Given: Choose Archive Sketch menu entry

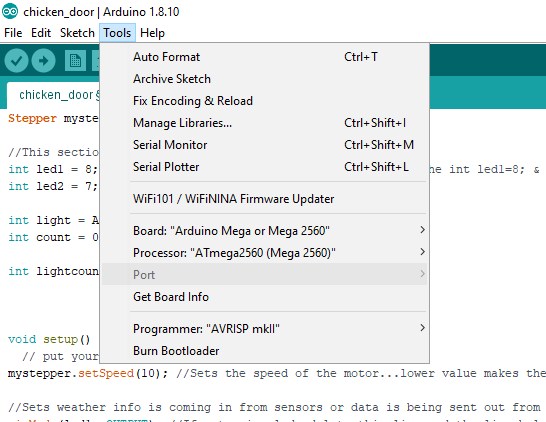Looking at the screenshot, I should pyautogui.click(x=264, y=79).
